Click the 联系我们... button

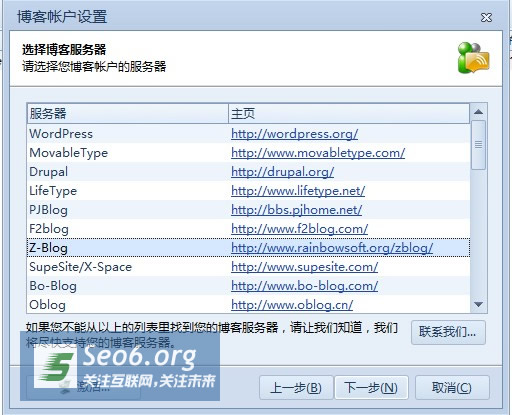[x=448, y=332]
